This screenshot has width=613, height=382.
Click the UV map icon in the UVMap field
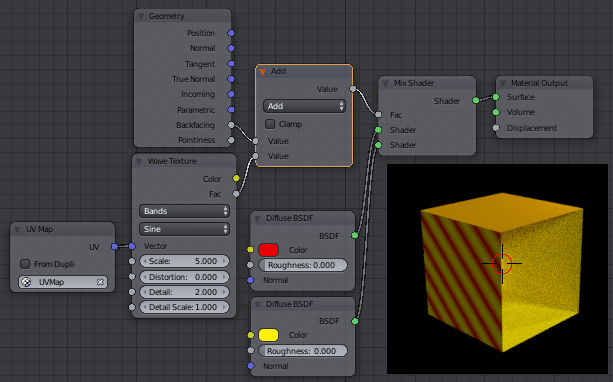(x=27, y=282)
